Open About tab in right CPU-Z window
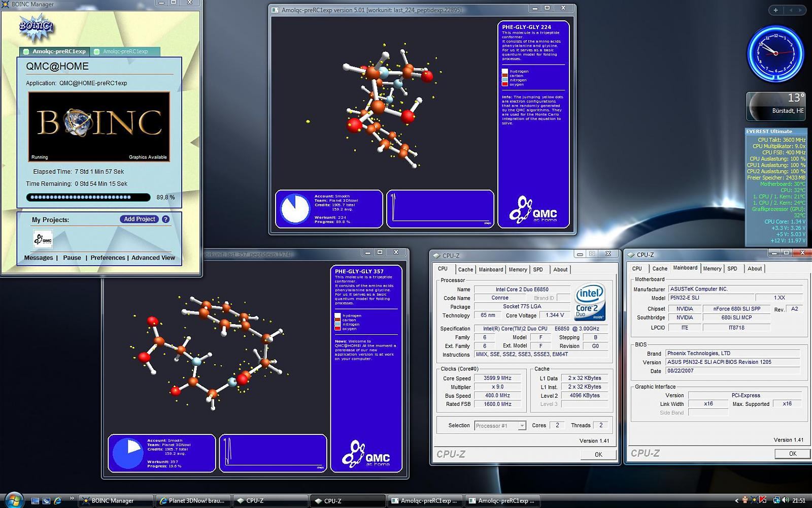Viewport: 812px width, 508px height. coord(755,269)
